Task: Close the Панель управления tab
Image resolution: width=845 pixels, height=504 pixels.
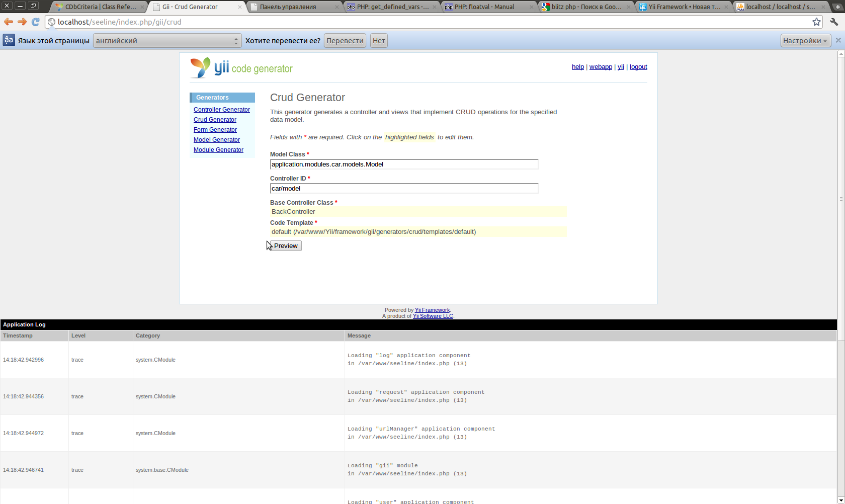Action: coord(336,7)
